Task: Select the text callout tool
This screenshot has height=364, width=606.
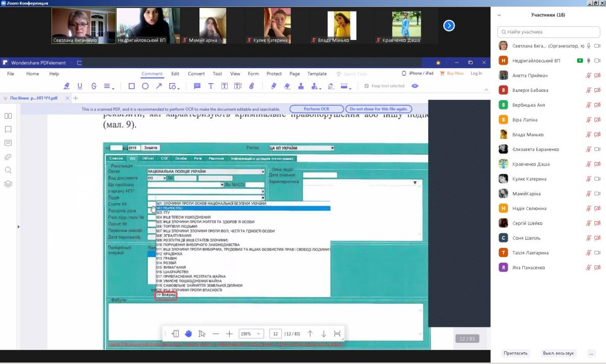Action: tap(238, 86)
